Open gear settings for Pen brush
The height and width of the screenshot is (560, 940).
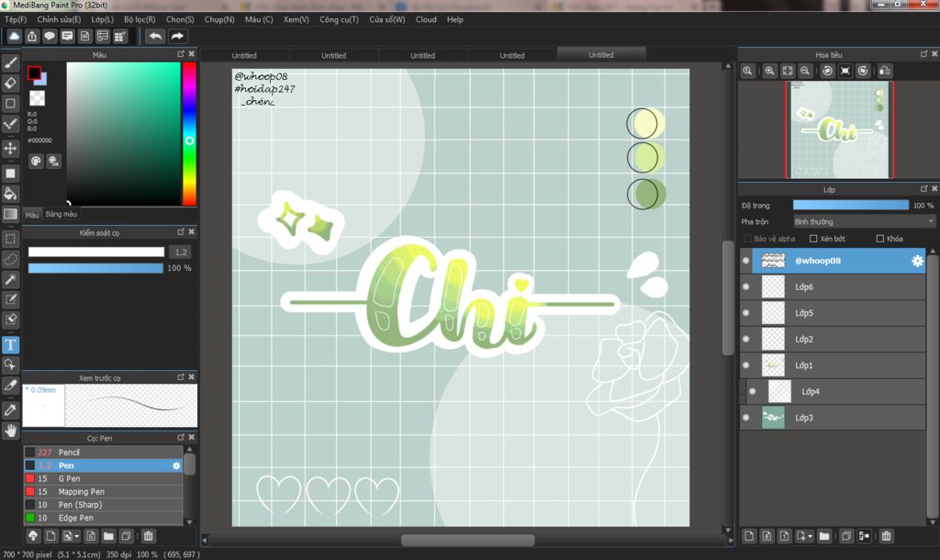(176, 465)
